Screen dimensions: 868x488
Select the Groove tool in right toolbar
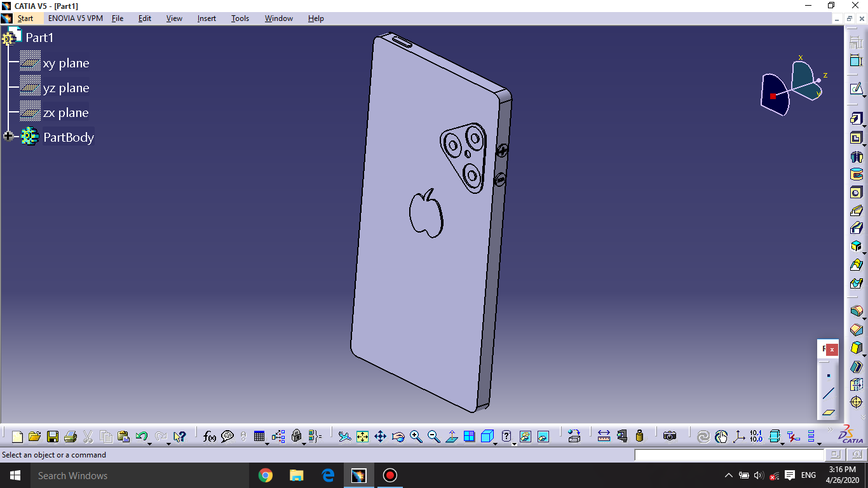tap(856, 174)
